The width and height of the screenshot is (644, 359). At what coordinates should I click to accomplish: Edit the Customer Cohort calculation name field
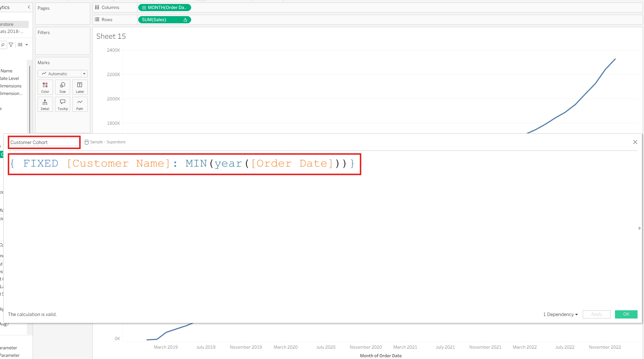pyautogui.click(x=44, y=142)
